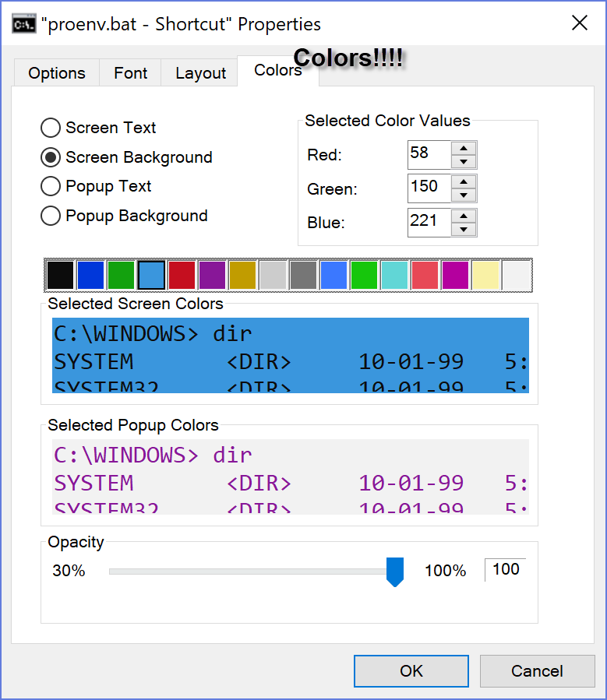Increase the Blue value with up arrow
This screenshot has width=607, height=700.
464,216
